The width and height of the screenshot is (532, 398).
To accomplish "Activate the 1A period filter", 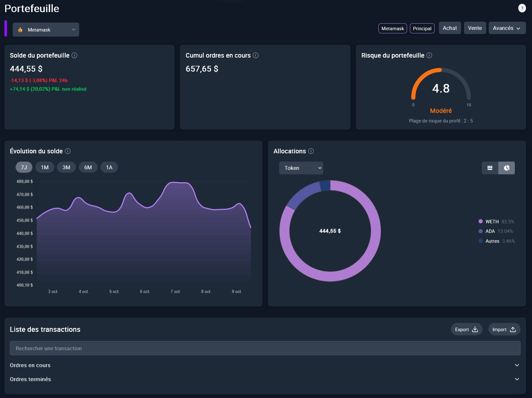I will 109,167.
